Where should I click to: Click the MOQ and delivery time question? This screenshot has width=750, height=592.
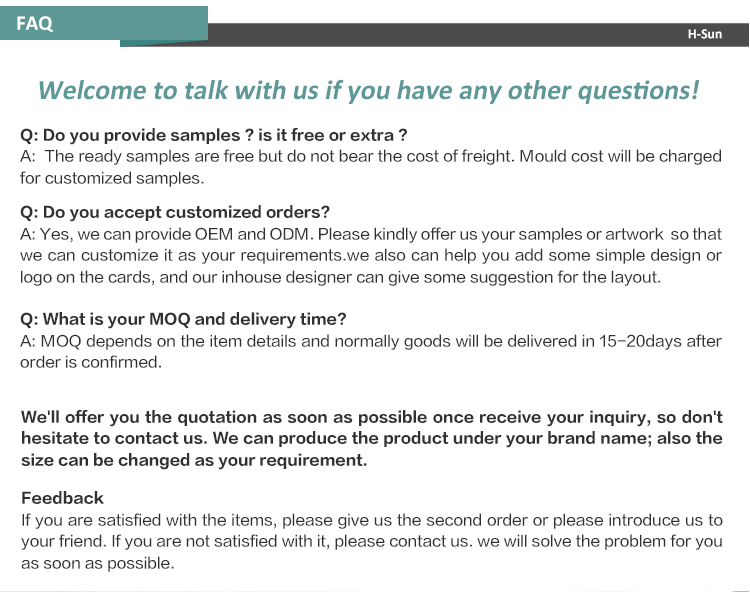[x=183, y=319]
